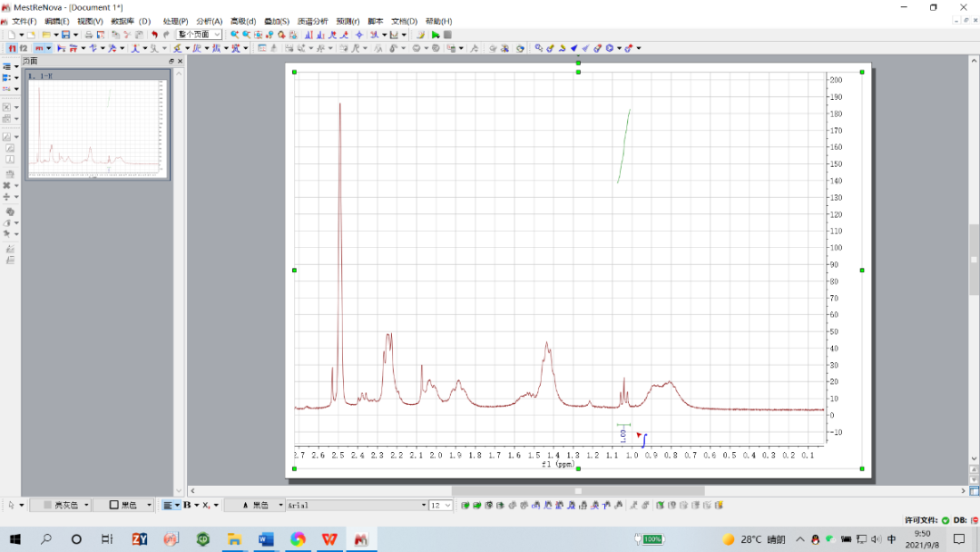Open the 脚本 menu
Screen dimensions: 980x552
375,21
